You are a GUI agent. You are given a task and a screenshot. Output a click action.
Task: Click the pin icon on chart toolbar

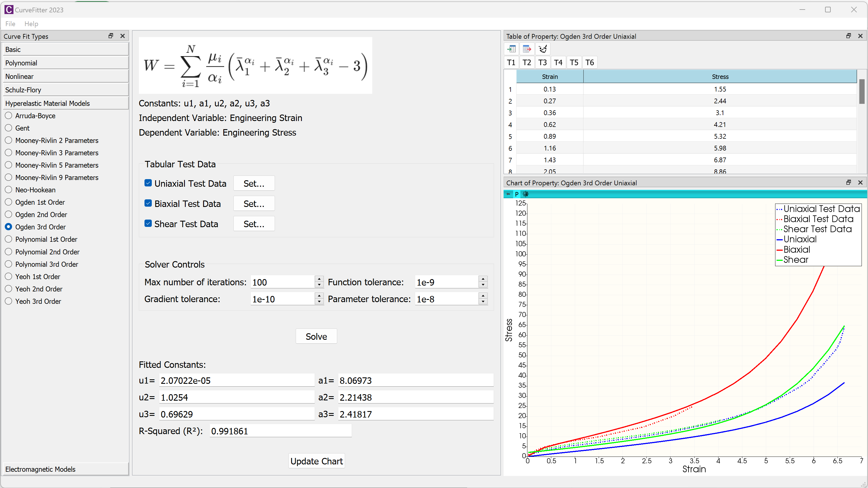[x=508, y=194]
